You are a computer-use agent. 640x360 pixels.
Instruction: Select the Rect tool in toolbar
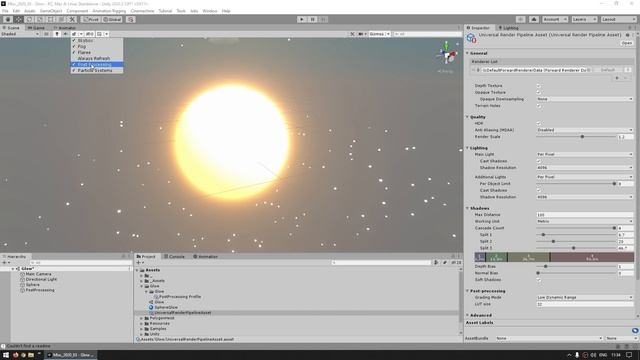[x=51, y=19]
